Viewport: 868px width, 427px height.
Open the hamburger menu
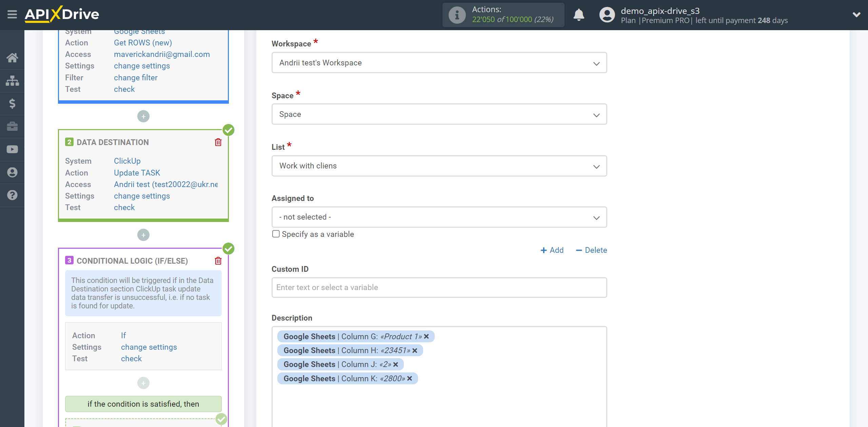(12, 15)
